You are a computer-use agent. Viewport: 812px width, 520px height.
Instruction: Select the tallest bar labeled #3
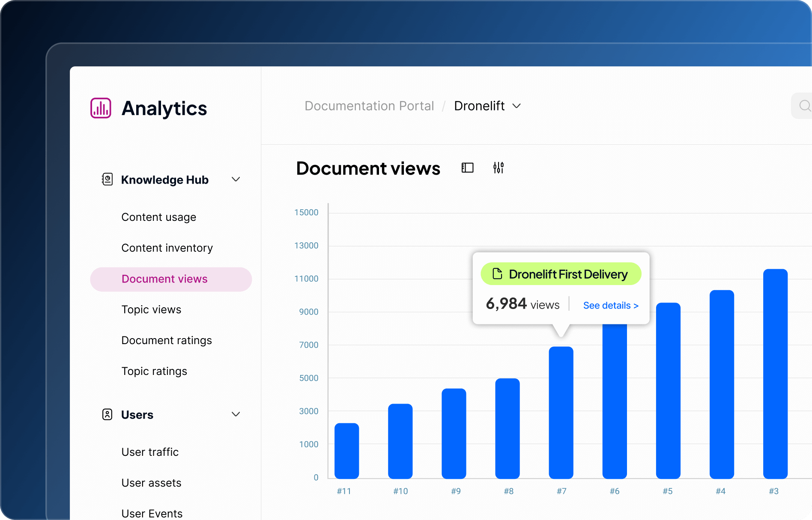[775, 374]
